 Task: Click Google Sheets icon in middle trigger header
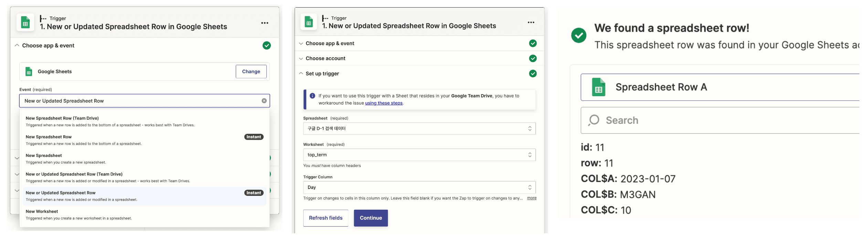[x=309, y=22]
